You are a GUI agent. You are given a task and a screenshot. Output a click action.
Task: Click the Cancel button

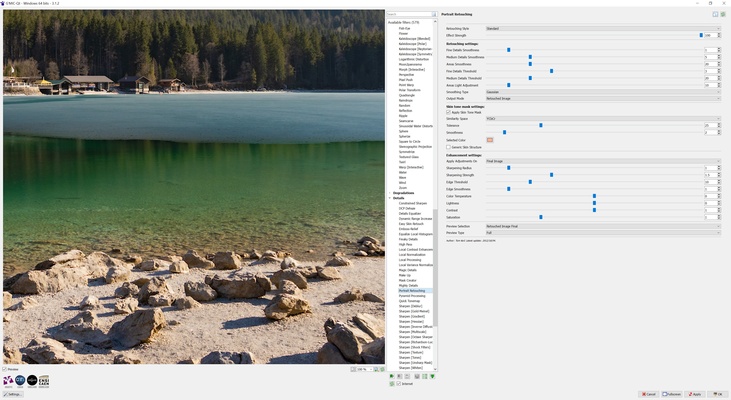point(648,394)
